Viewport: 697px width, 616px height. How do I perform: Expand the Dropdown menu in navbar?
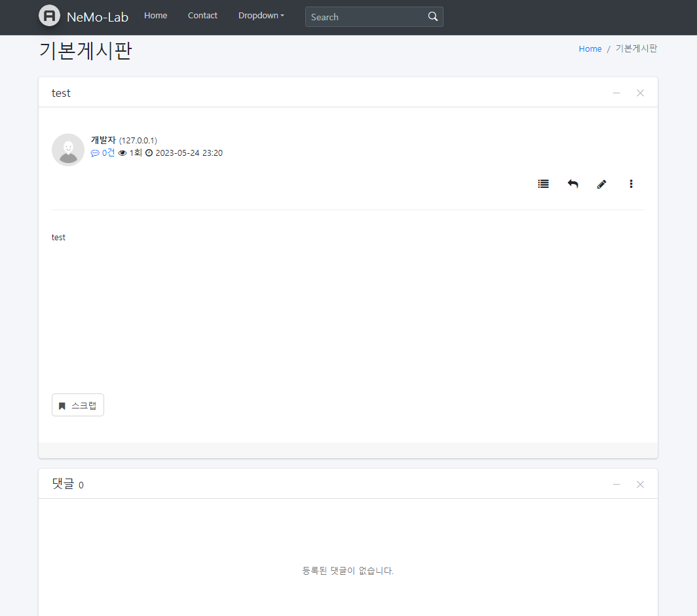pos(261,16)
